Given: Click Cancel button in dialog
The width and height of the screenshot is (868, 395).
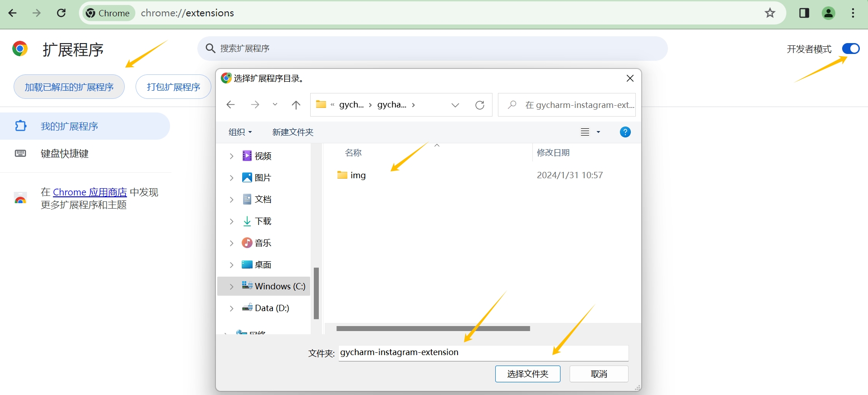Looking at the screenshot, I should click(x=599, y=374).
